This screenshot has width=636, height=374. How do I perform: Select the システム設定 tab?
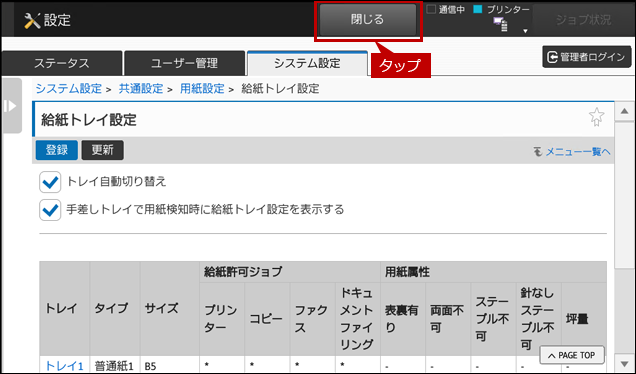[307, 63]
